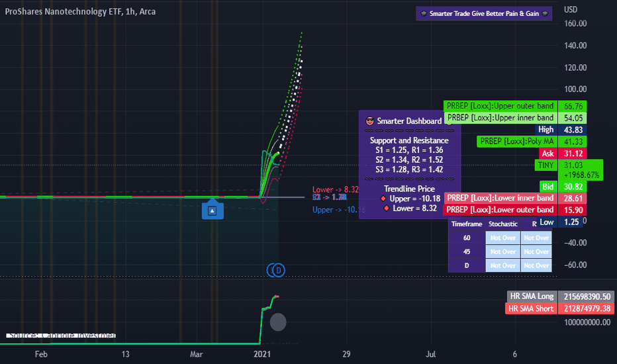Click the S2 = 1.34, R2 = 1.52 line

409,159
